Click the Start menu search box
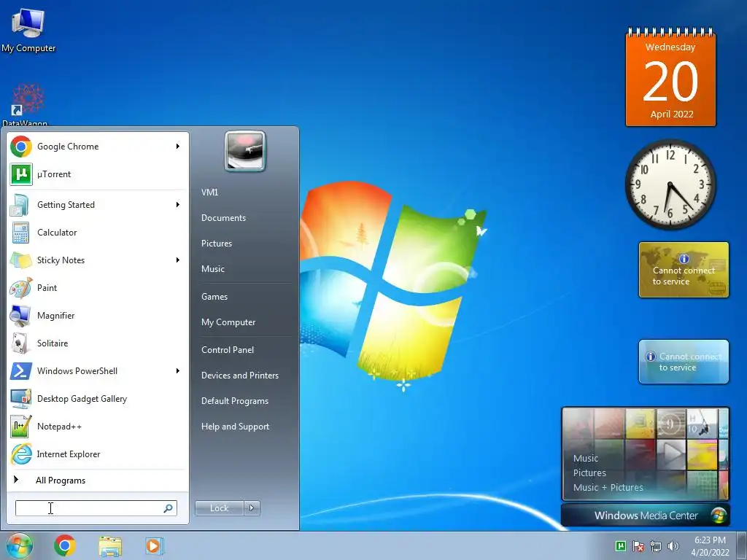Viewport: 747px width, 560px height. tap(96, 508)
